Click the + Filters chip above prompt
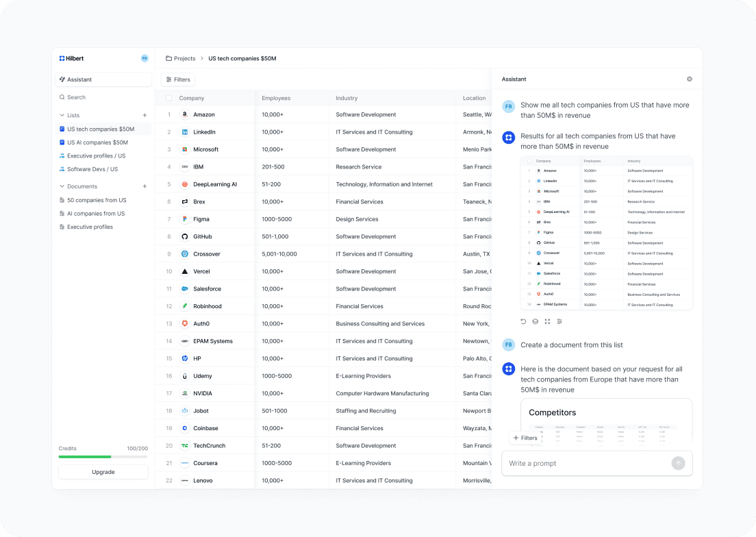This screenshot has width=756, height=537. tap(525, 438)
